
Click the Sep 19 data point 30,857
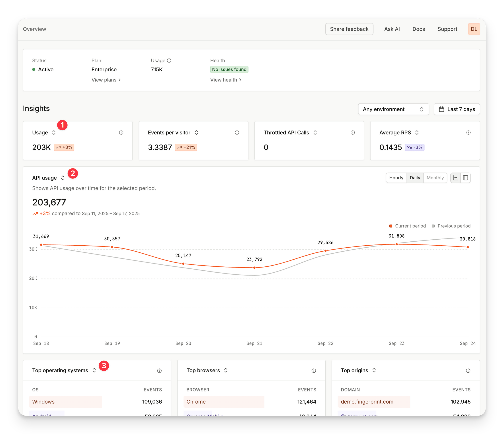(x=112, y=247)
